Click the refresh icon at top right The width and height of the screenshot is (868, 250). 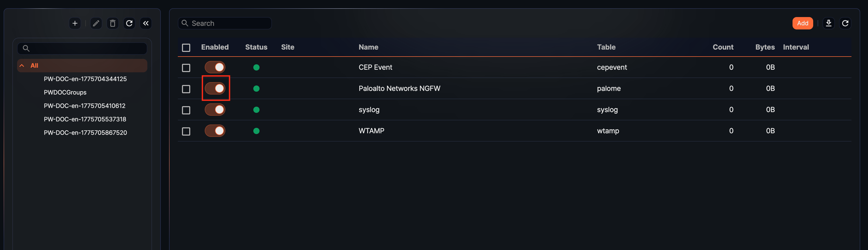[x=846, y=23]
